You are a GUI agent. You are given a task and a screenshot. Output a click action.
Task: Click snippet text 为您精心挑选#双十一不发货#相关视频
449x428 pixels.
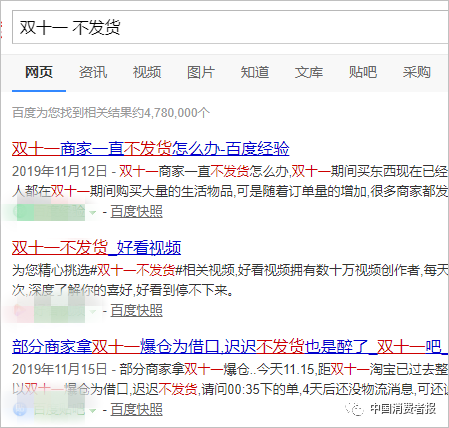[x=123, y=270]
